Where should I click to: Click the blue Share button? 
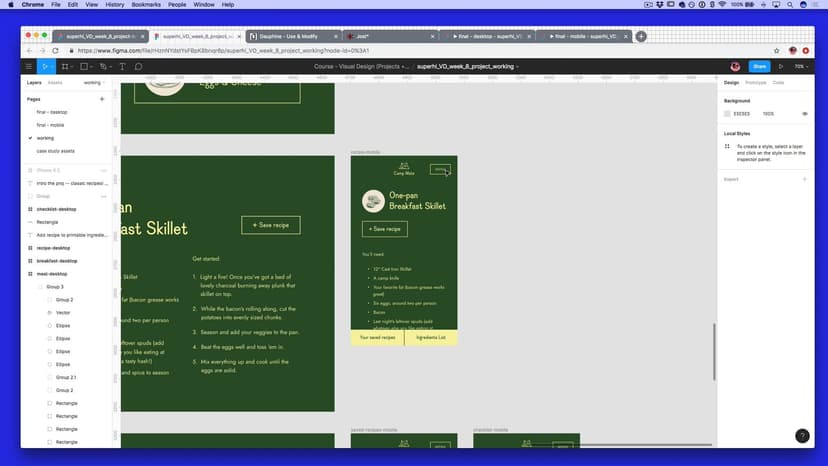[759, 67]
